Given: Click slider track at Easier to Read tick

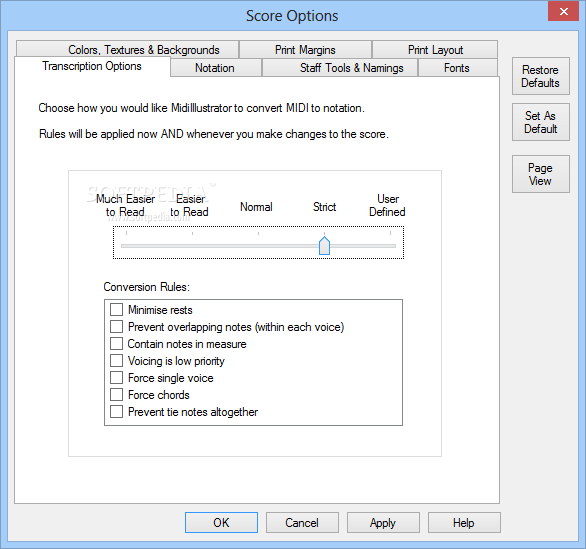Looking at the screenshot, I should click(192, 246).
